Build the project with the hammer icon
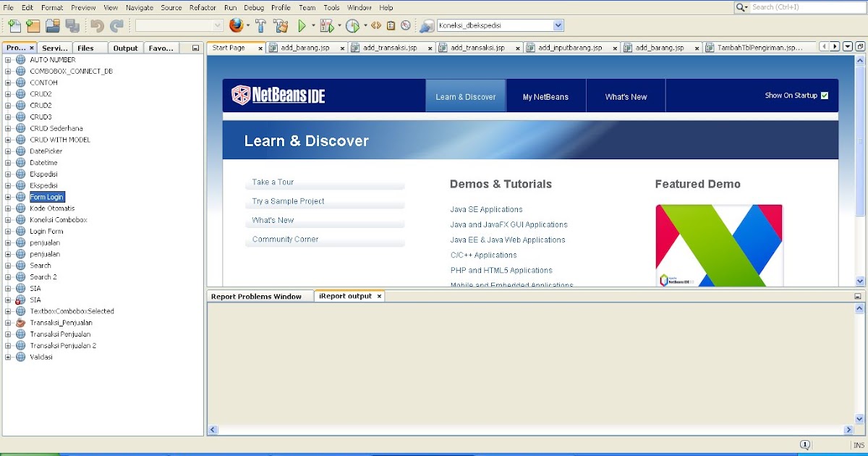Viewport: 868px width, 456px height. (260, 26)
